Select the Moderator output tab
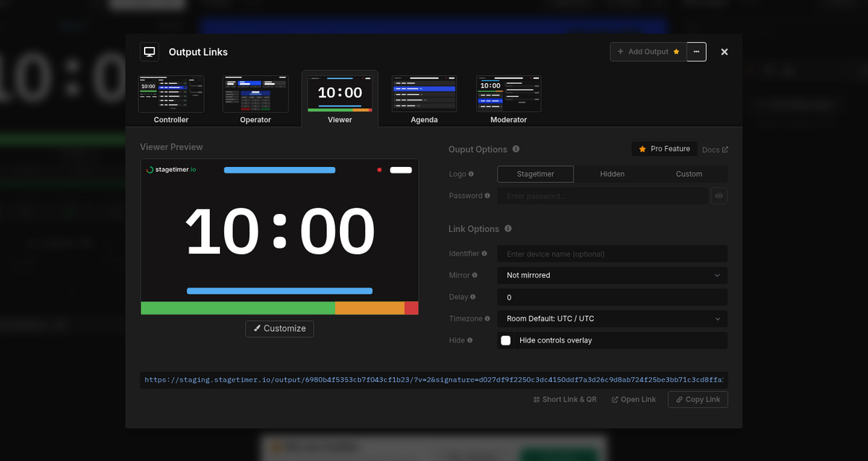 509,99
